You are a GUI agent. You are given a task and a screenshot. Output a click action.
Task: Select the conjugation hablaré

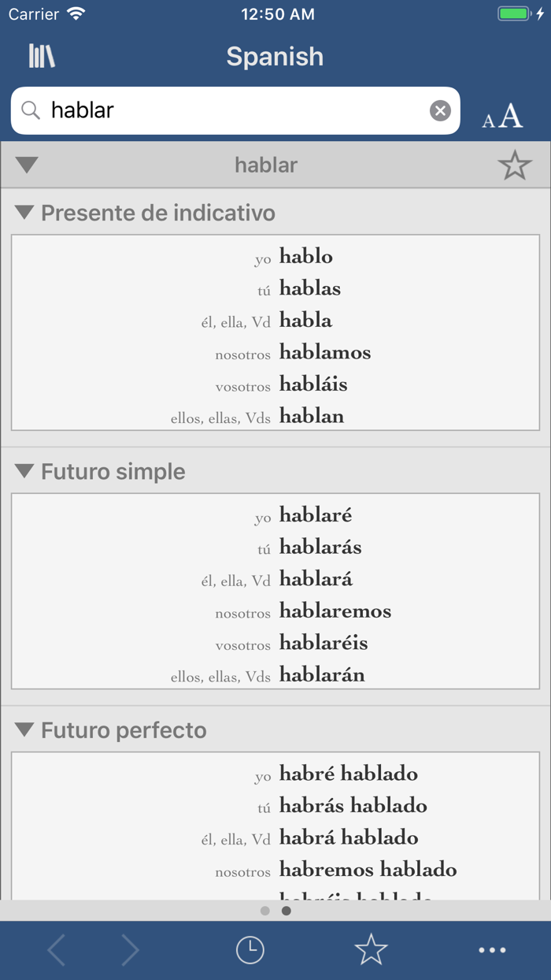315,514
